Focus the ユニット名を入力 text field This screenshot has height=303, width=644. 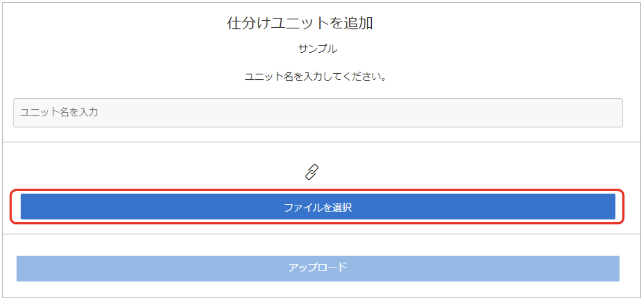318,113
